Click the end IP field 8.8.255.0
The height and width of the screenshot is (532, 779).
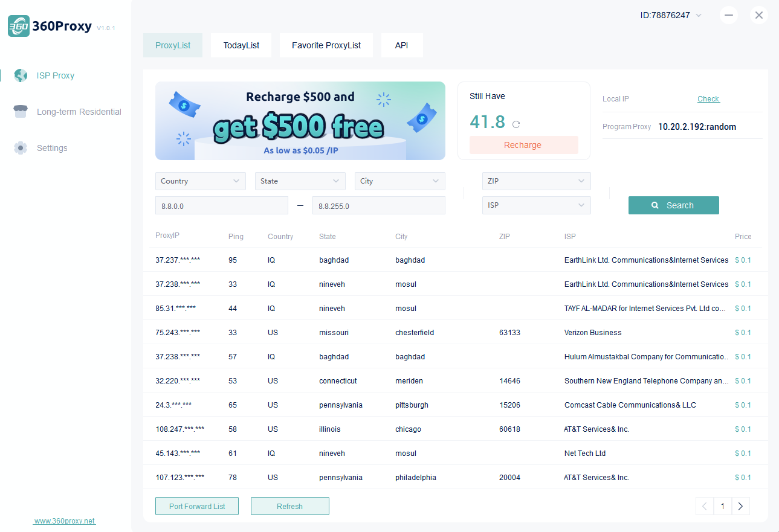(x=379, y=205)
